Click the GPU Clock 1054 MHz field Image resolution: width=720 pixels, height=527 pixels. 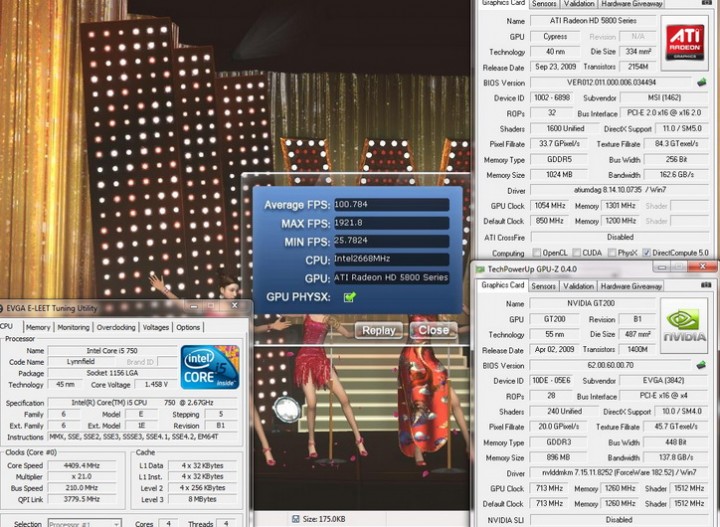click(x=550, y=206)
